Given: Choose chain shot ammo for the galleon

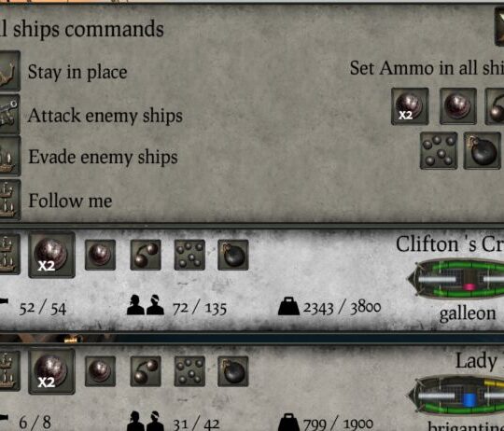Looking at the screenshot, I should (x=146, y=255).
